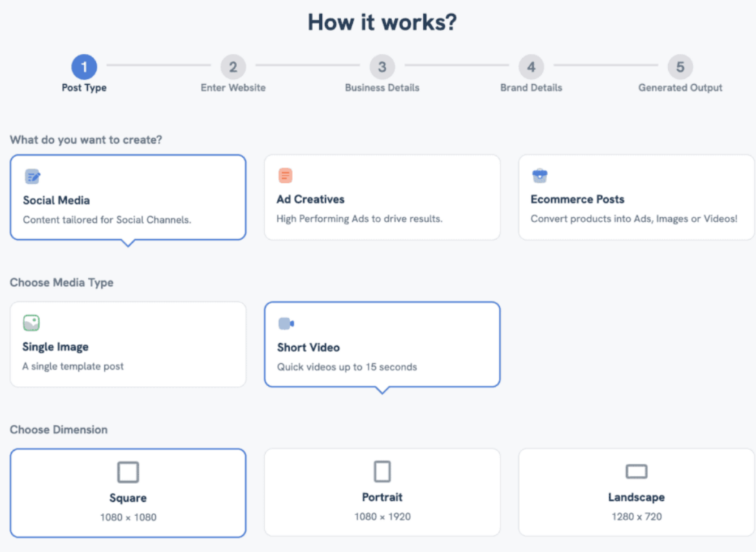Choose the Ad Creatives option card
Screen dimensions: 756x552
[x=382, y=198]
